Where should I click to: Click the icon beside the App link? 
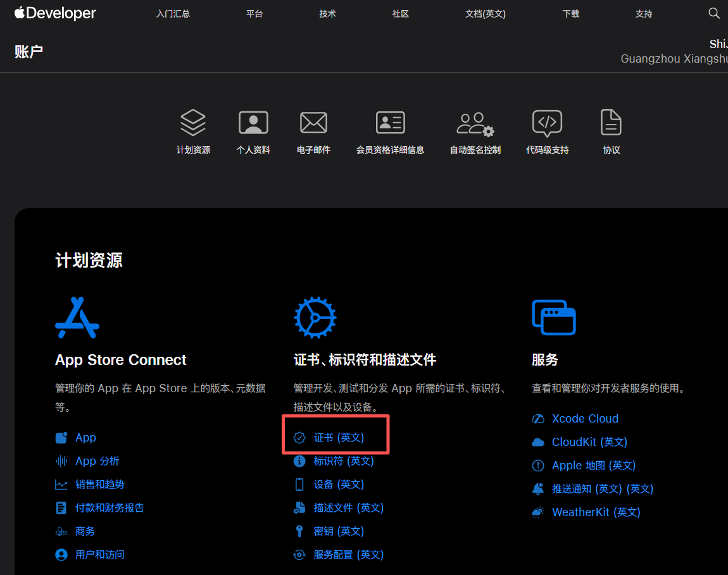click(x=61, y=438)
